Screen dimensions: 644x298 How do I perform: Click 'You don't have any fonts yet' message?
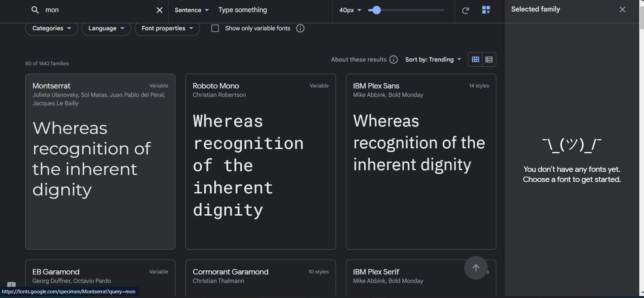[x=572, y=174]
